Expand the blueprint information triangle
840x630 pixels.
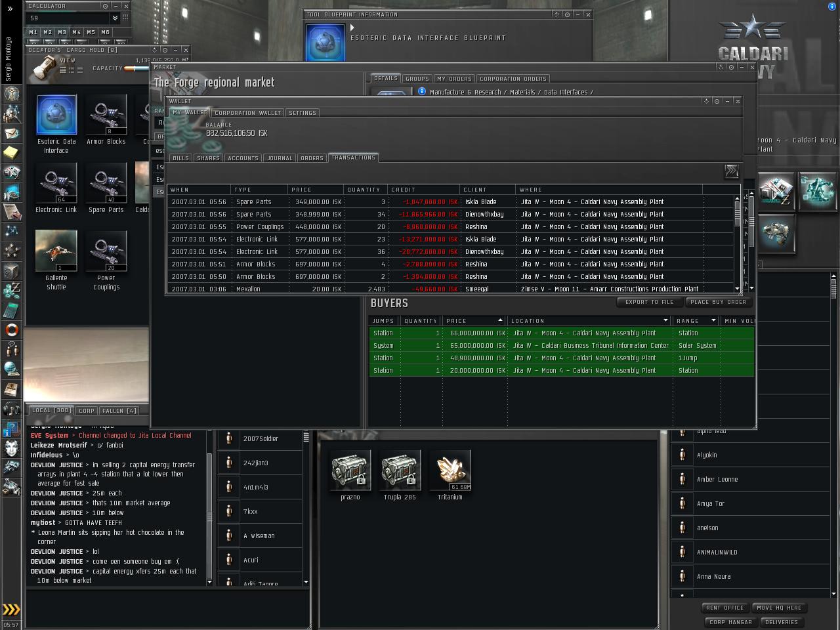[x=352, y=28]
